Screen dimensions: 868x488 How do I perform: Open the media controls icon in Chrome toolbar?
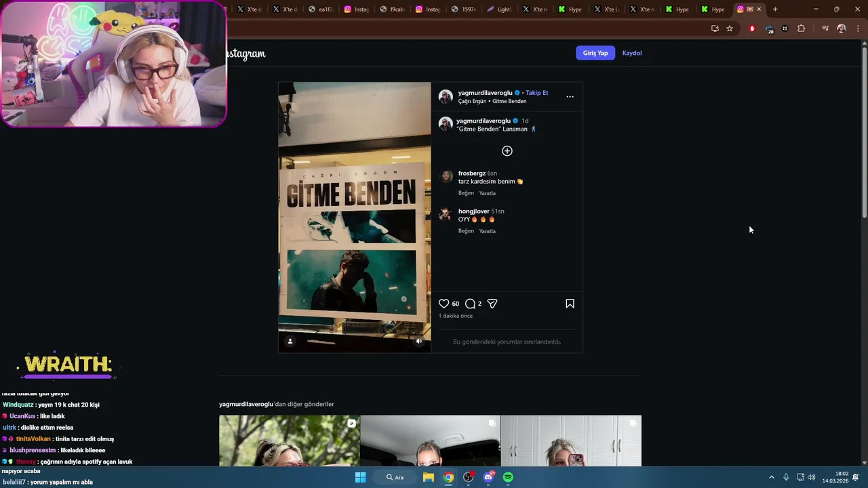(825, 28)
